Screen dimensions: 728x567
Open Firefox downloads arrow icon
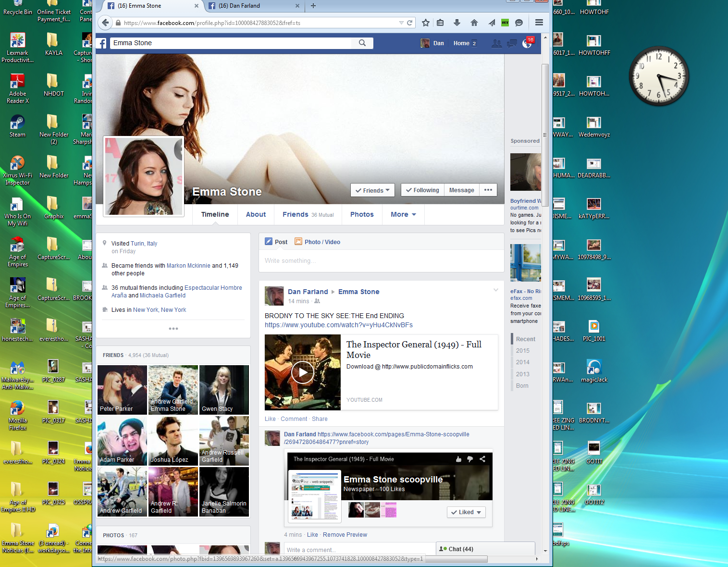(x=457, y=23)
